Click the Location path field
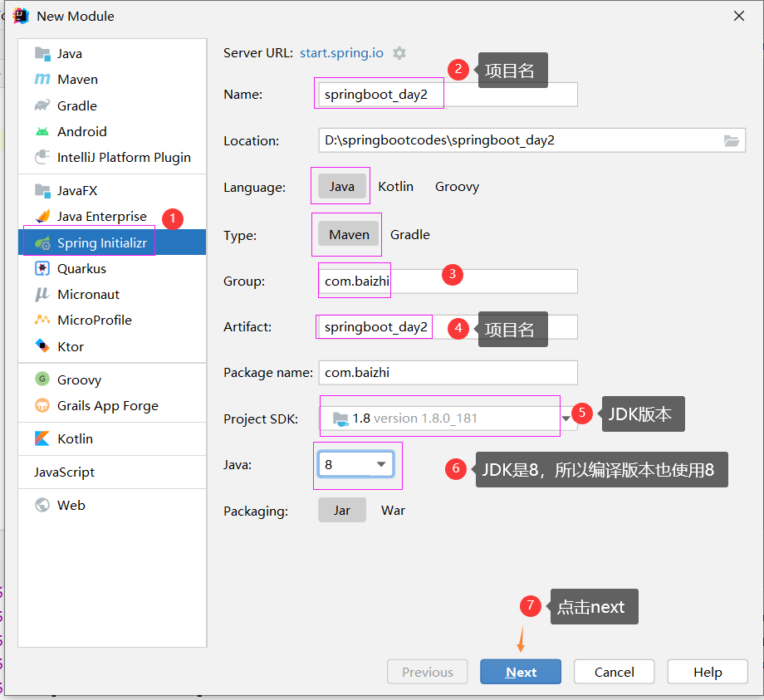Image resolution: width=764 pixels, height=700 pixels. pos(532,140)
